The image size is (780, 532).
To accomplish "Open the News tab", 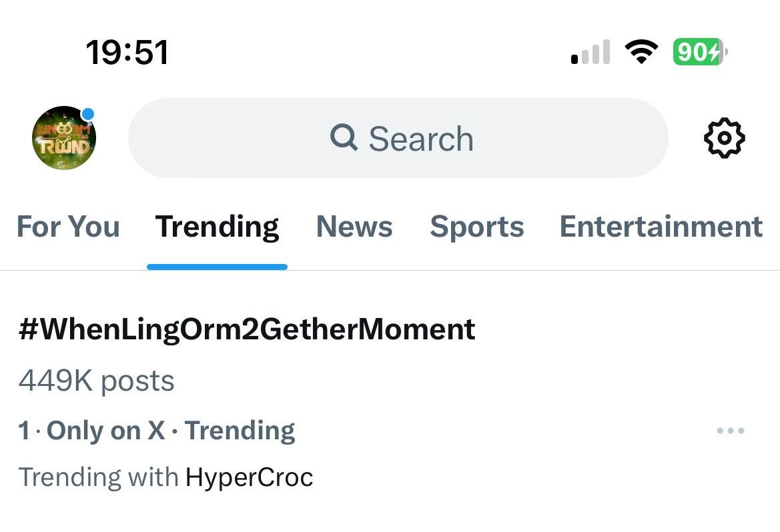I will [354, 227].
